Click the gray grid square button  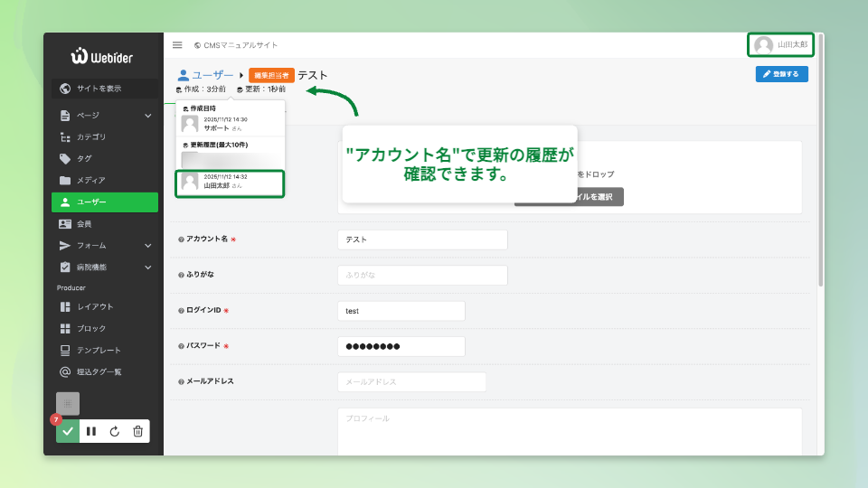[x=68, y=403]
